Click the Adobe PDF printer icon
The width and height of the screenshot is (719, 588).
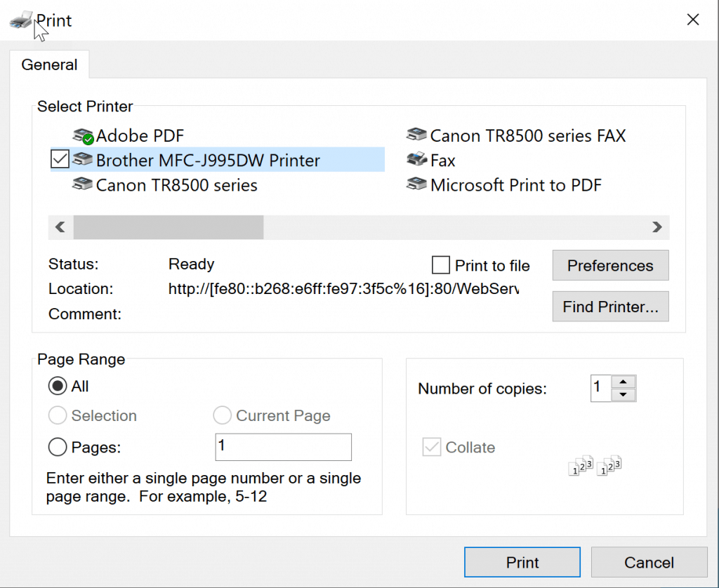pyautogui.click(x=83, y=136)
